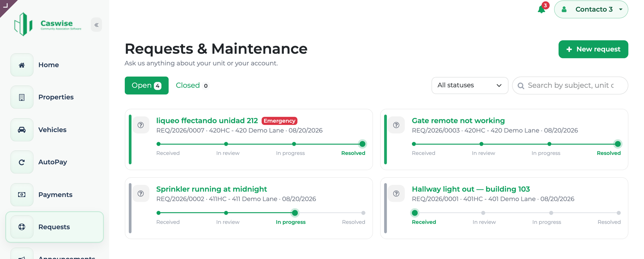The image size is (644, 259).
Task: Click question icon on Hallway light card
Action: (x=396, y=193)
